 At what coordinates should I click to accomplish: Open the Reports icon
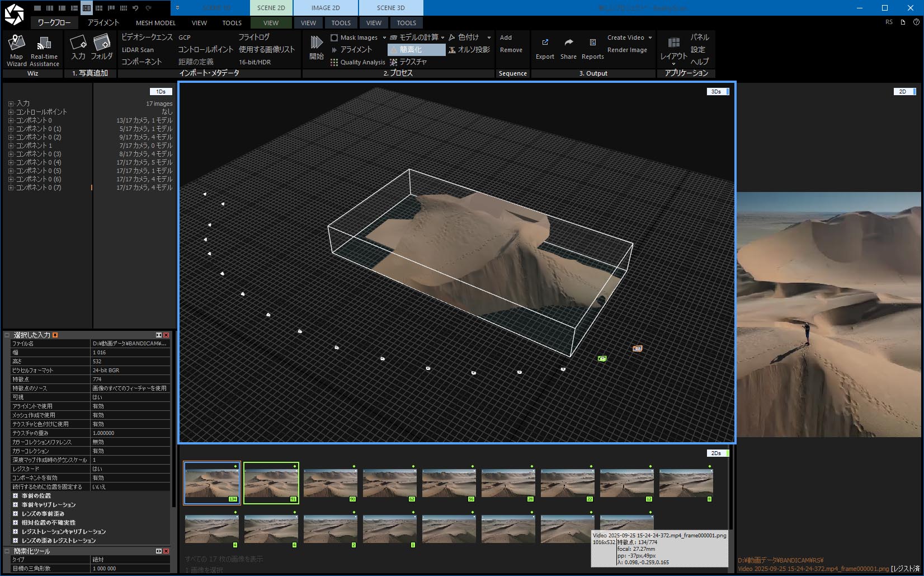(x=592, y=43)
